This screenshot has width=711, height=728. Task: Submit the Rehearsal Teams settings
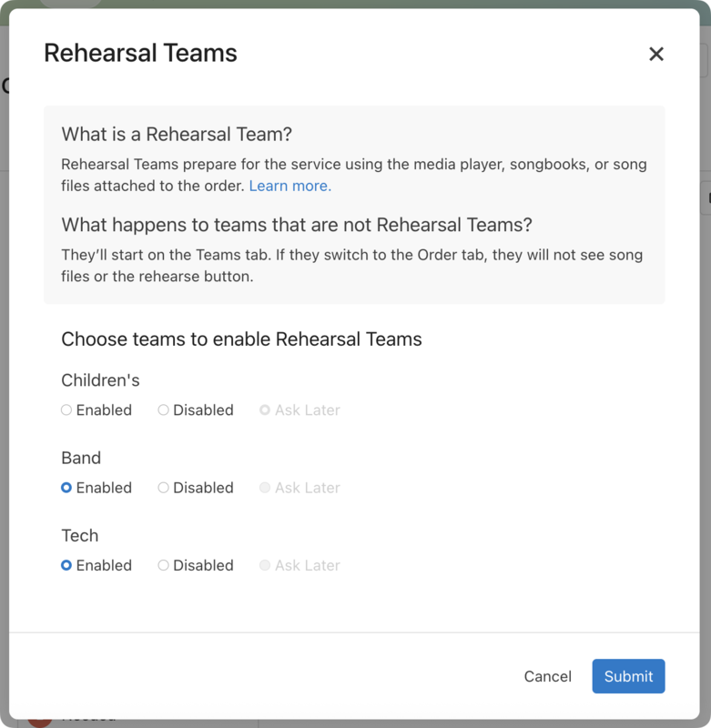pos(628,676)
